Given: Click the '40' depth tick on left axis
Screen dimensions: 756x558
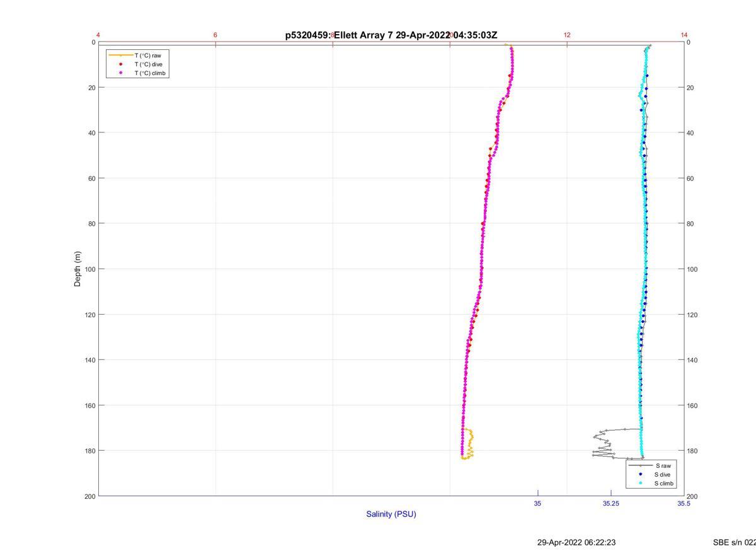Looking at the screenshot, I should click(x=91, y=133).
